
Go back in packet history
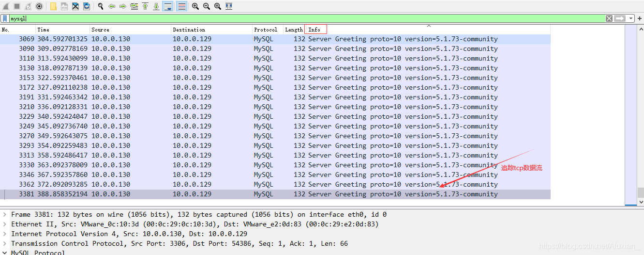click(x=112, y=6)
